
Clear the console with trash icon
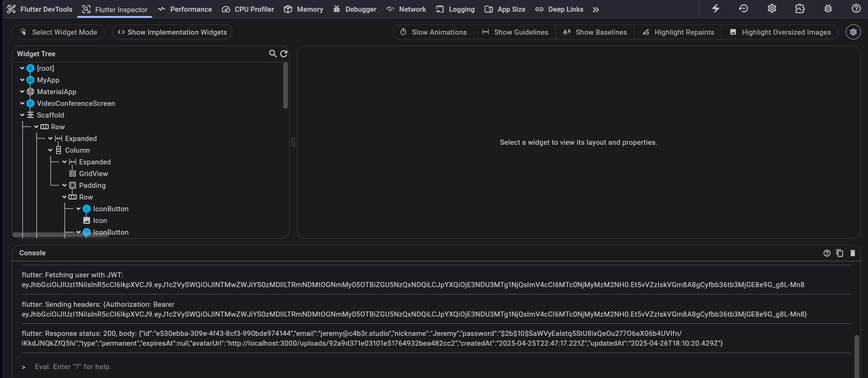(853, 253)
